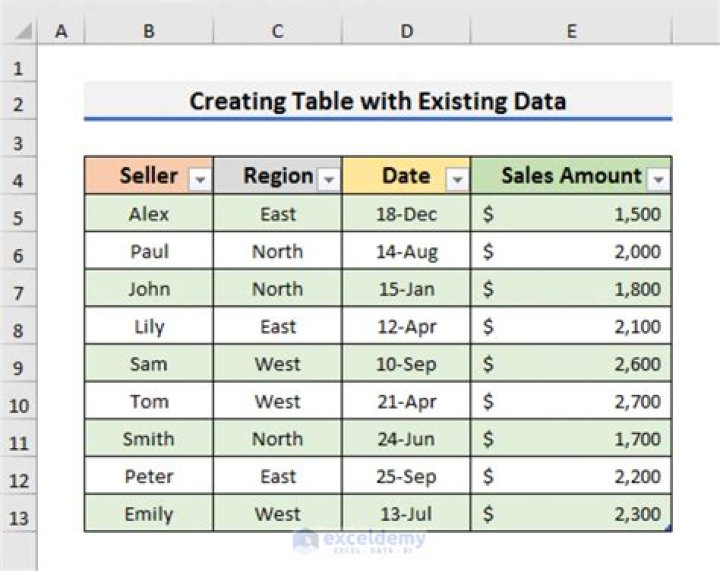Screen dimensions: 720x571
Task: Select column B header
Action: (x=148, y=32)
